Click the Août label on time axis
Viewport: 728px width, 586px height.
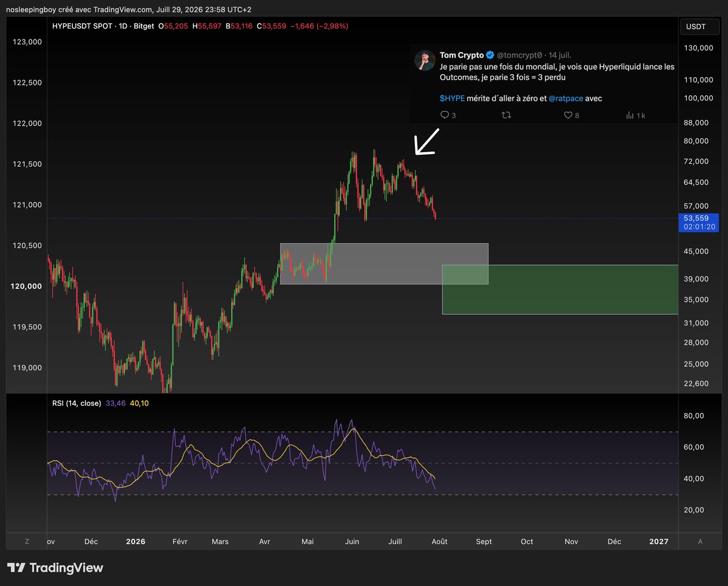pyautogui.click(x=439, y=541)
